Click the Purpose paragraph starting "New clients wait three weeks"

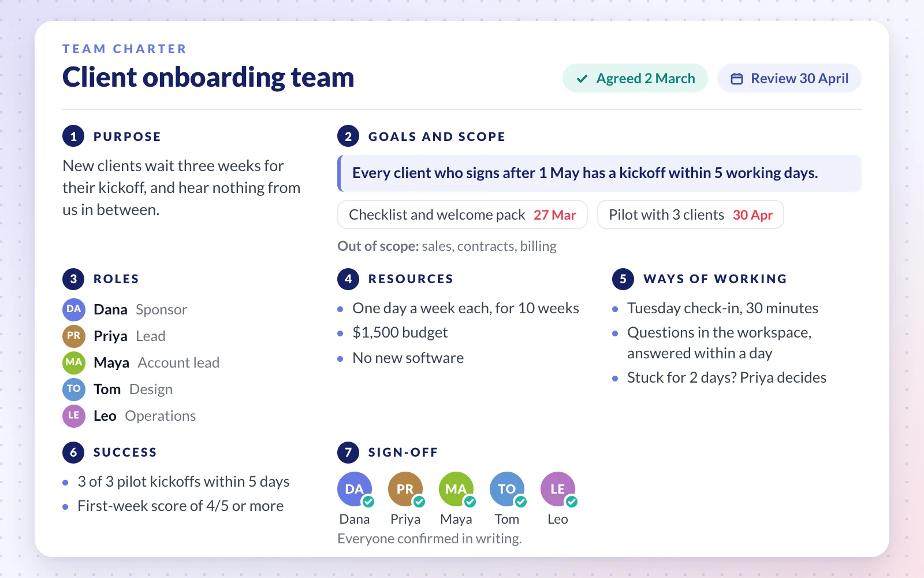click(x=181, y=188)
